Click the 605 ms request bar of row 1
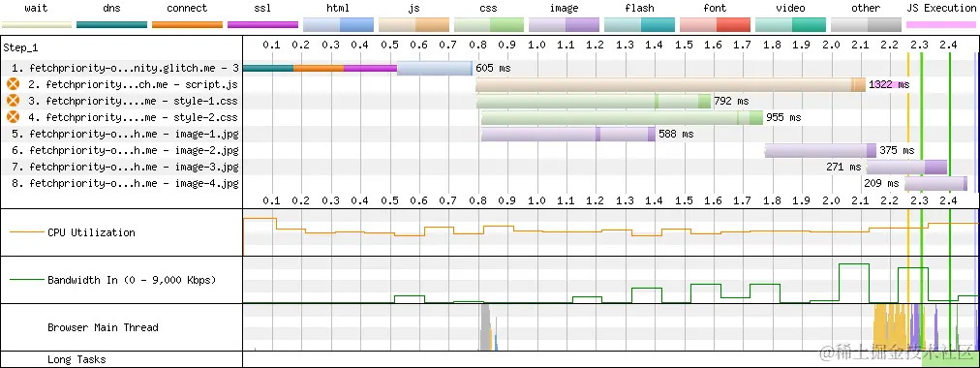This screenshot has width=980, height=368. [x=357, y=68]
